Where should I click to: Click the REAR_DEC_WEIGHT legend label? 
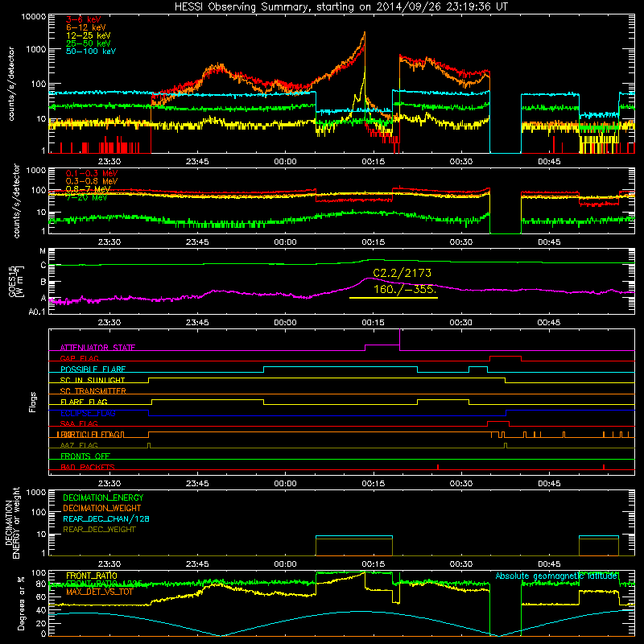[99, 530]
